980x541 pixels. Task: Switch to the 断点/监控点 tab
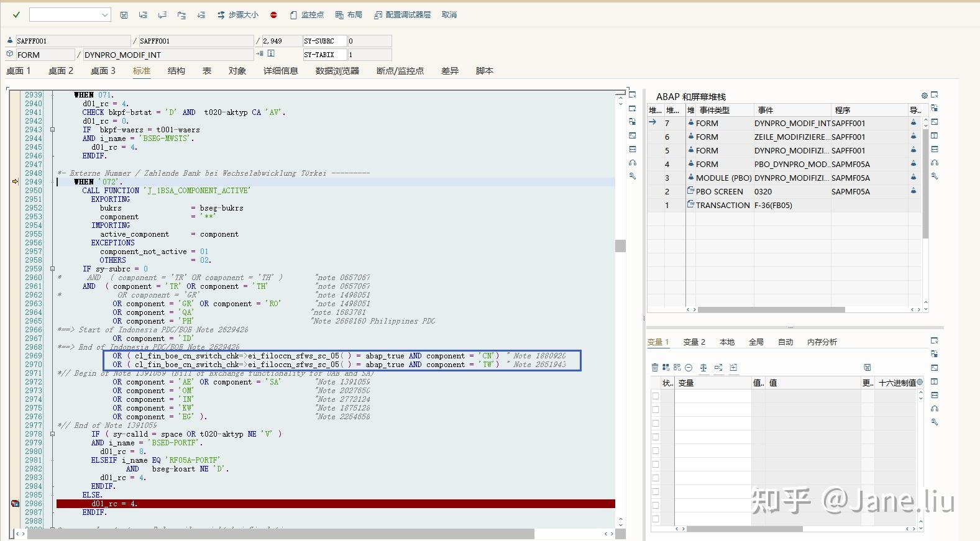pos(400,71)
